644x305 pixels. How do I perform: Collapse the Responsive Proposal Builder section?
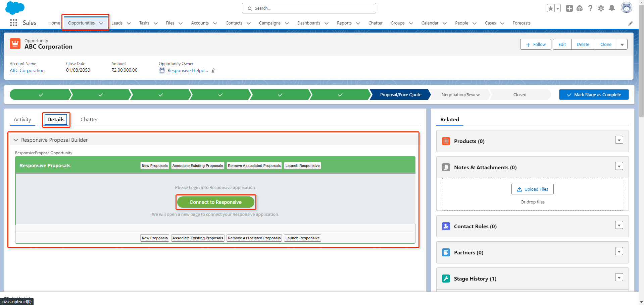point(16,140)
